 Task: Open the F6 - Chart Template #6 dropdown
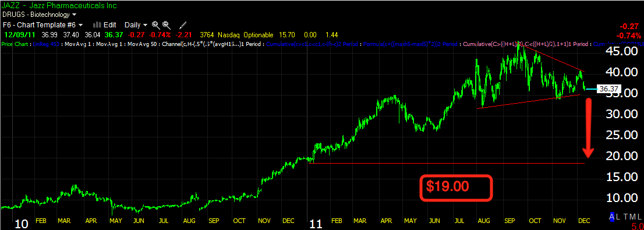[x=43, y=24]
